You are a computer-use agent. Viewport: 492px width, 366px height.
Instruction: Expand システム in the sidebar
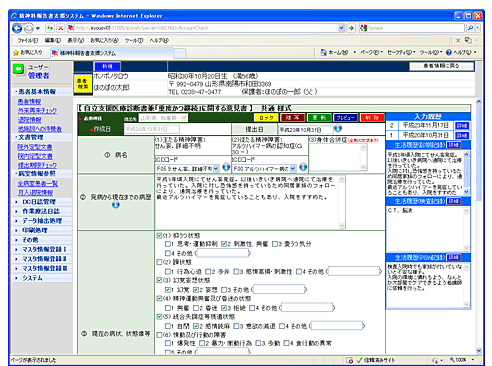point(32,278)
